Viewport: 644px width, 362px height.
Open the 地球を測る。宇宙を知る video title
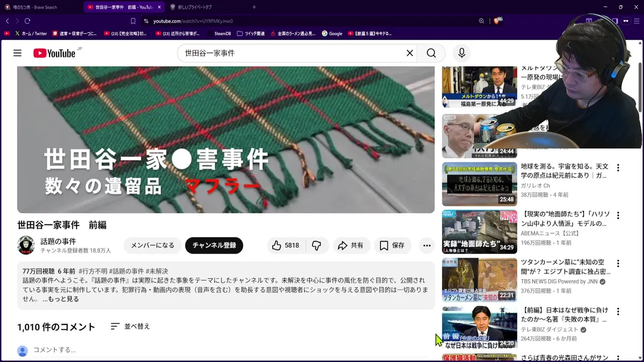click(565, 171)
